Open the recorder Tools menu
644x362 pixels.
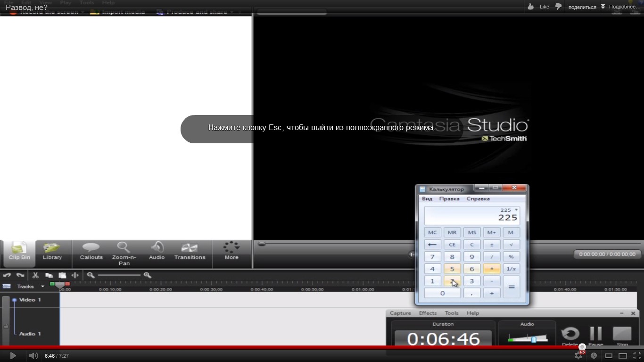pyautogui.click(x=452, y=313)
